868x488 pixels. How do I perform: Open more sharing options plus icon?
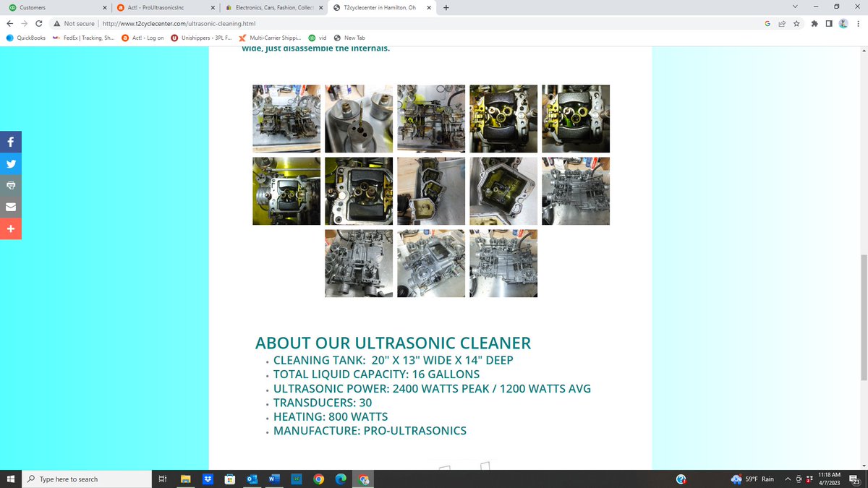tap(11, 229)
